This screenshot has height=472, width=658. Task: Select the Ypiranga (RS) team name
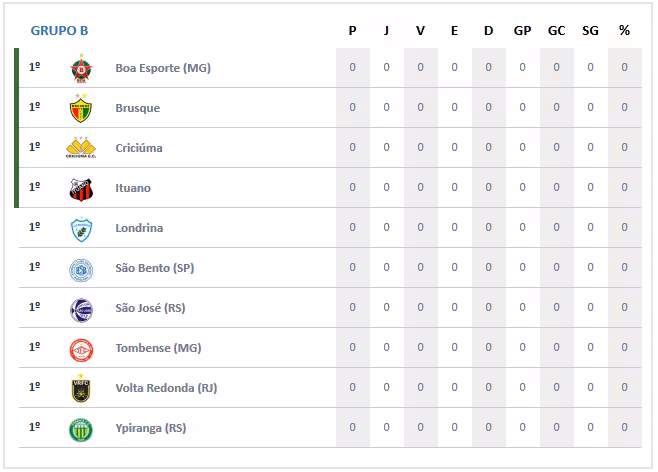point(151,428)
